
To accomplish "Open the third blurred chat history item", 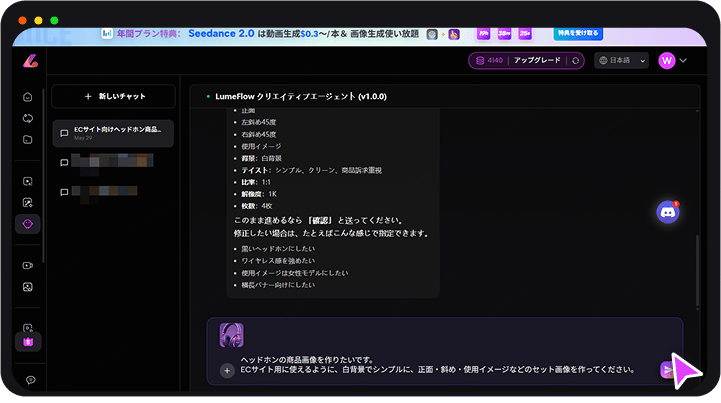I will point(113,192).
